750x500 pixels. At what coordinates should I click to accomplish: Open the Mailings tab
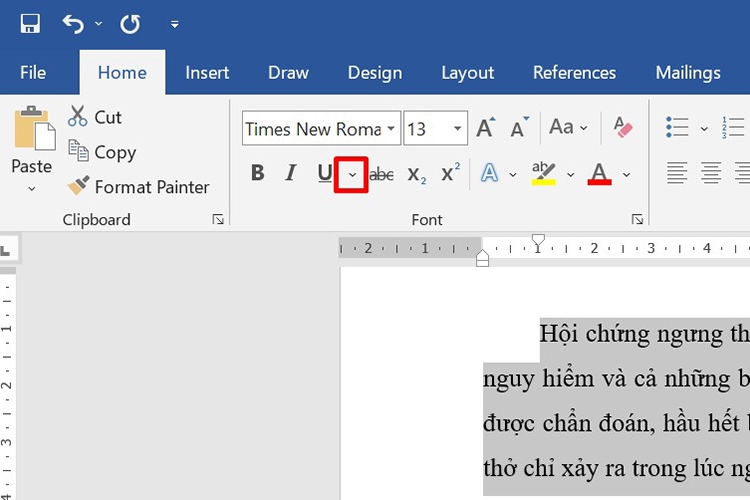(x=688, y=73)
